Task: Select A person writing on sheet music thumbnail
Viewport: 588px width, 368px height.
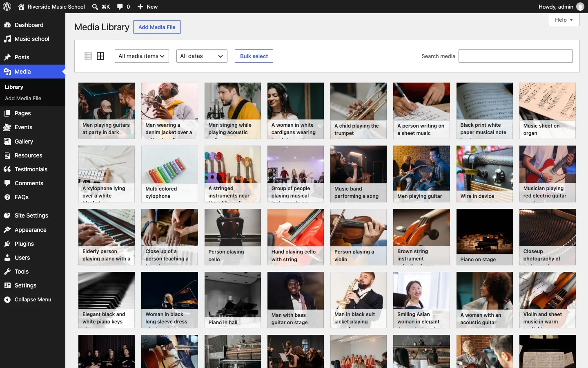Action: tap(421, 111)
